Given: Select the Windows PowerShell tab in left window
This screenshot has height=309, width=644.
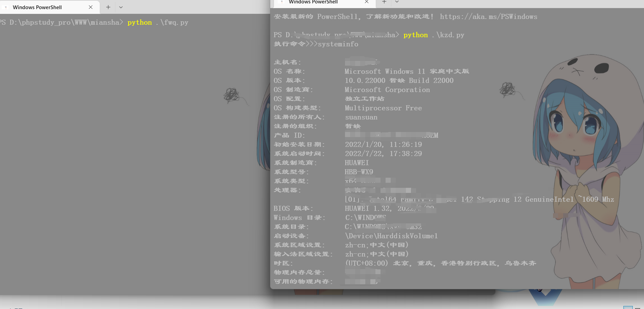Looking at the screenshot, I should pyautogui.click(x=49, y=7).
